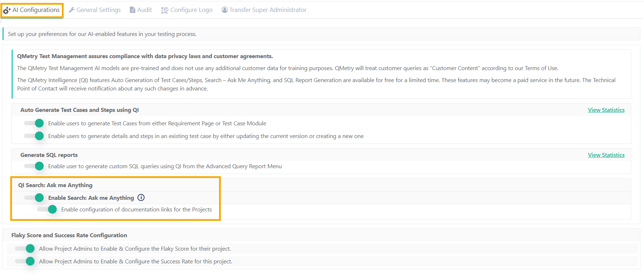Open the Configure Logo tab
The height and width of the screenshot is (279, 644).
click(x=191, y=10)
